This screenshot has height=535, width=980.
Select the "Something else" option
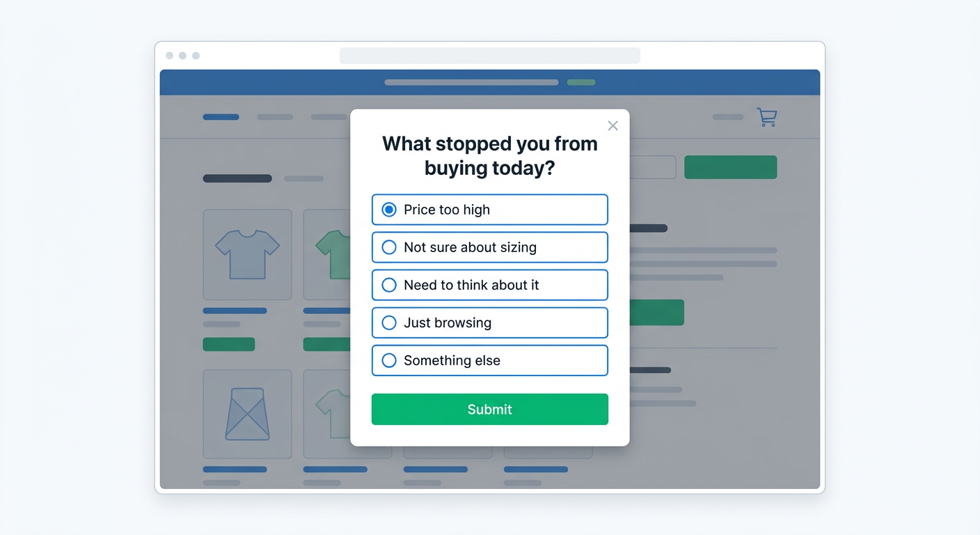tap(390, 360)
